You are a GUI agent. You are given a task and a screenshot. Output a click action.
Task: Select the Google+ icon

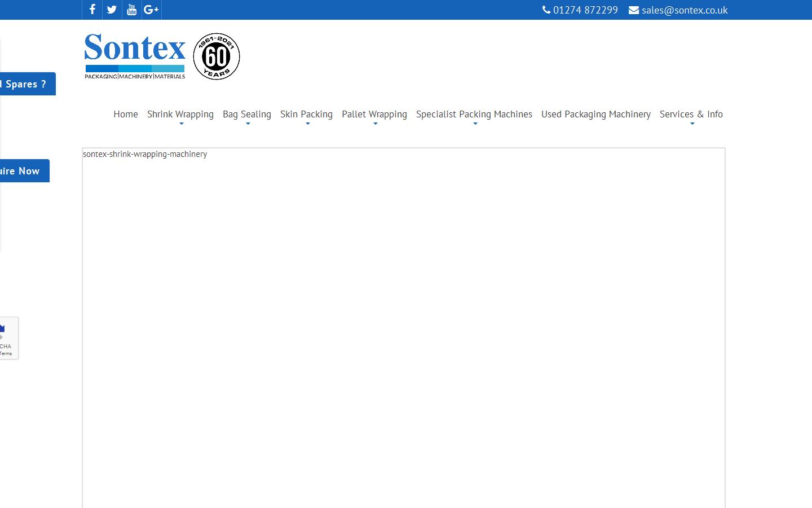151,10
